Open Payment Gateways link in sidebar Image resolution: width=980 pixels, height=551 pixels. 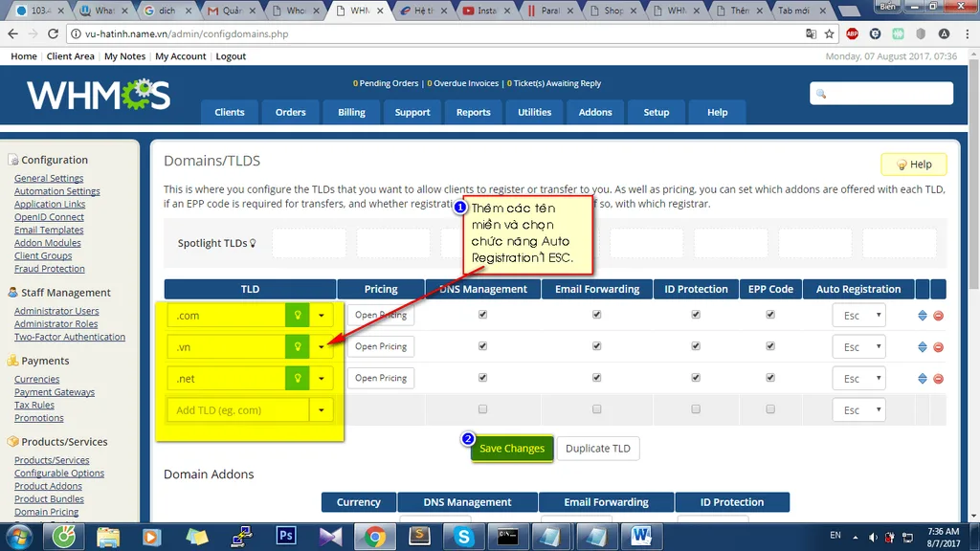coord(55,392)
